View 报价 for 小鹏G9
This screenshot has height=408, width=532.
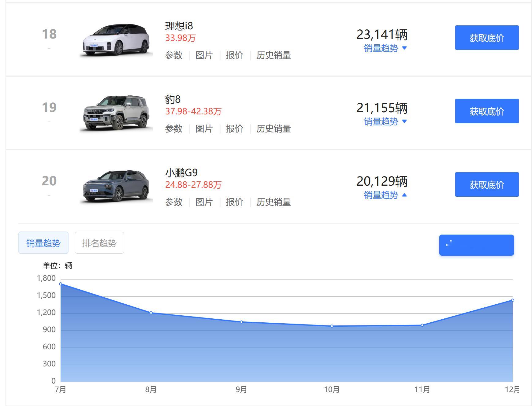[235, 202]
